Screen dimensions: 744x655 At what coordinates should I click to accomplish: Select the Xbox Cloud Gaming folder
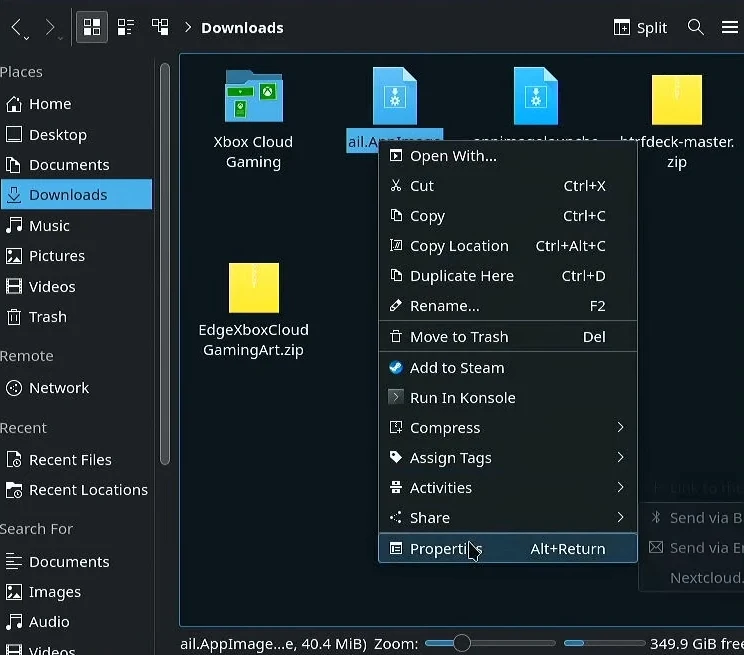point(253,120)
